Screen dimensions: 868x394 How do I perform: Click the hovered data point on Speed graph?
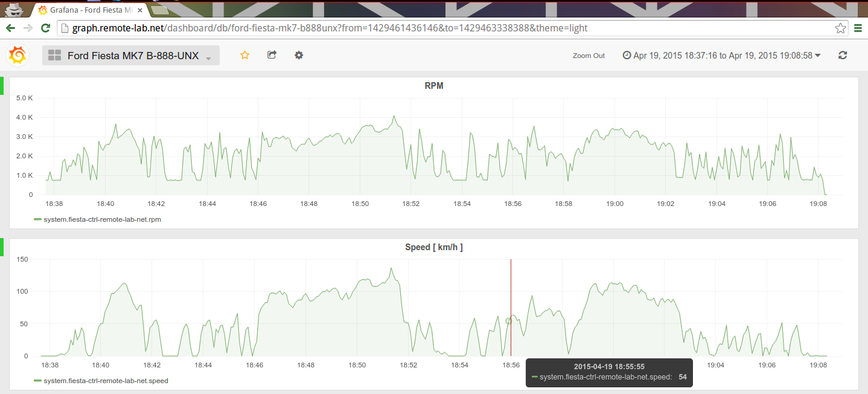pos(508,321)
